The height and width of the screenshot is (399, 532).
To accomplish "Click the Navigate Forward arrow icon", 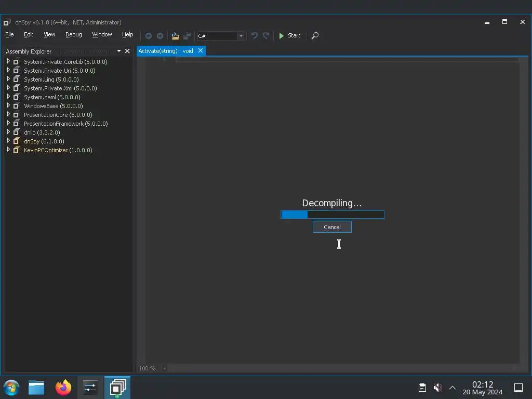I will 160,36.
